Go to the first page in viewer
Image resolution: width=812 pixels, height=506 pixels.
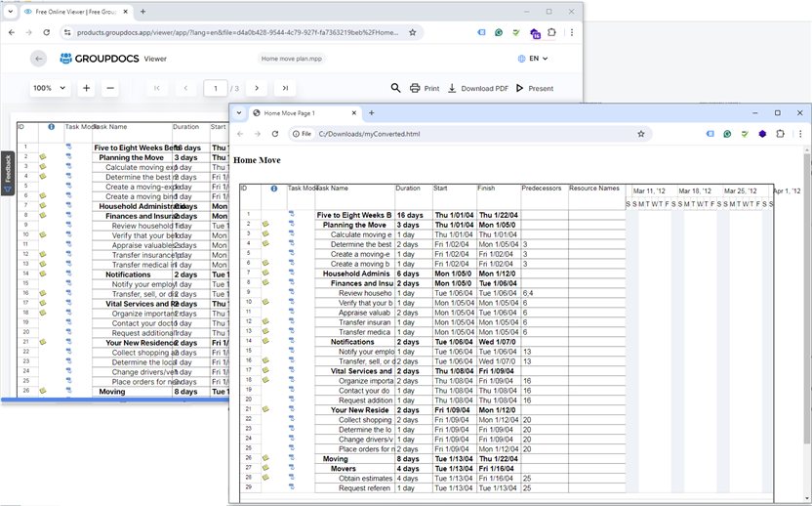(157, 88)
